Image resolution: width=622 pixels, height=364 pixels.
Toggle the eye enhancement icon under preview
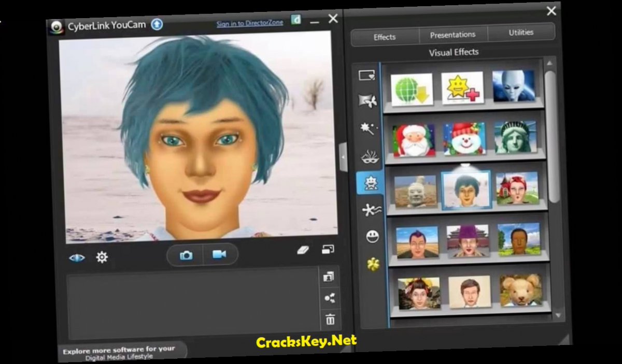77,257
